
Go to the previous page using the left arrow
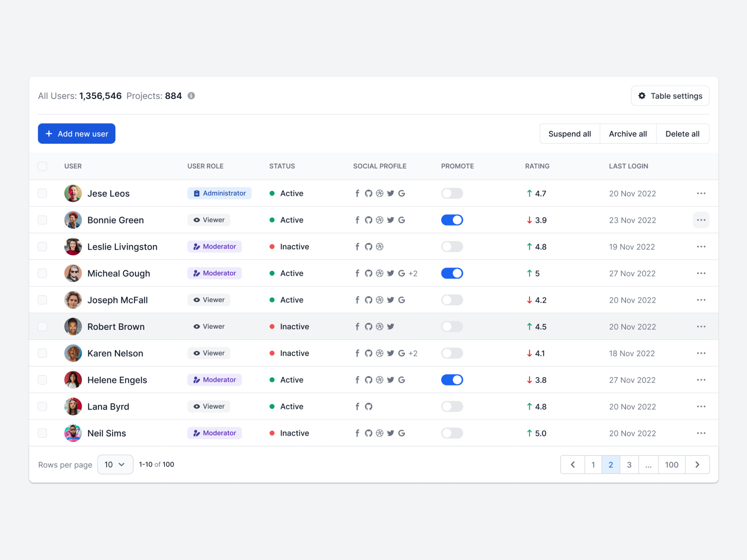(572, 464)
